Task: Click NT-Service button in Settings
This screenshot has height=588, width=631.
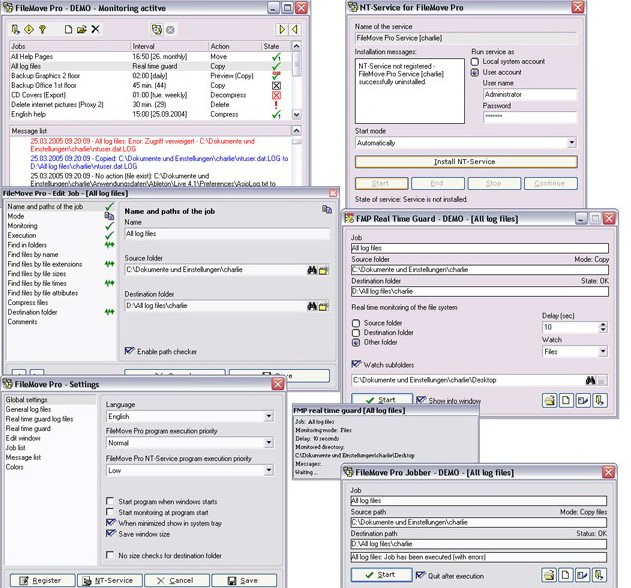Action: point(110,580)
